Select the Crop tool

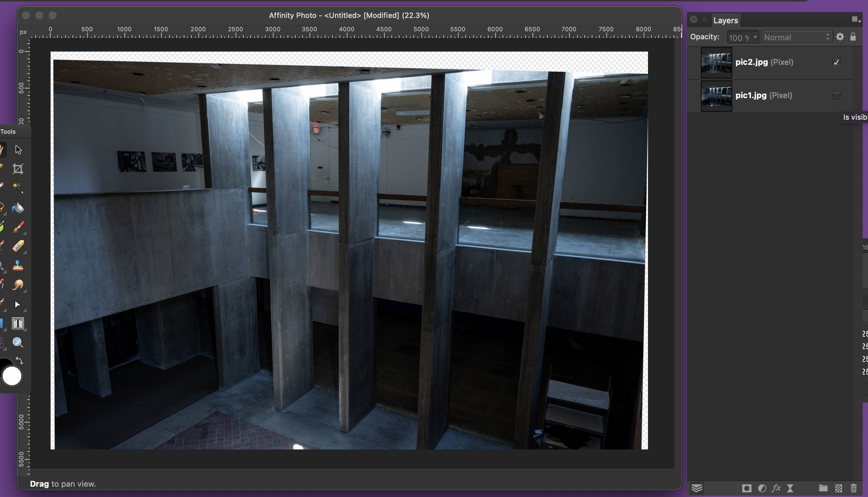click(x=18, y=169)
